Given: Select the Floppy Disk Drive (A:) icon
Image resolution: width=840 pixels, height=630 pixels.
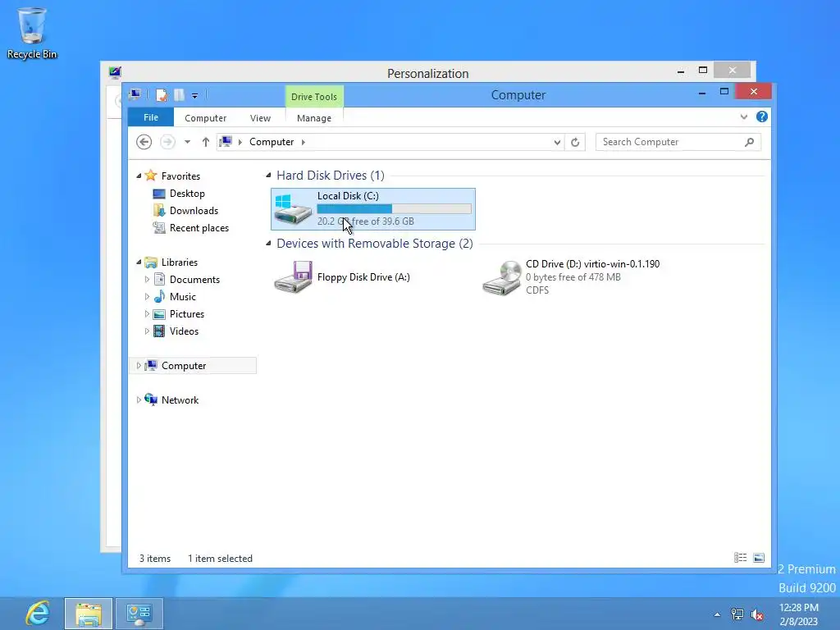Looking at the screenshot, I should (x=293, y=277).
